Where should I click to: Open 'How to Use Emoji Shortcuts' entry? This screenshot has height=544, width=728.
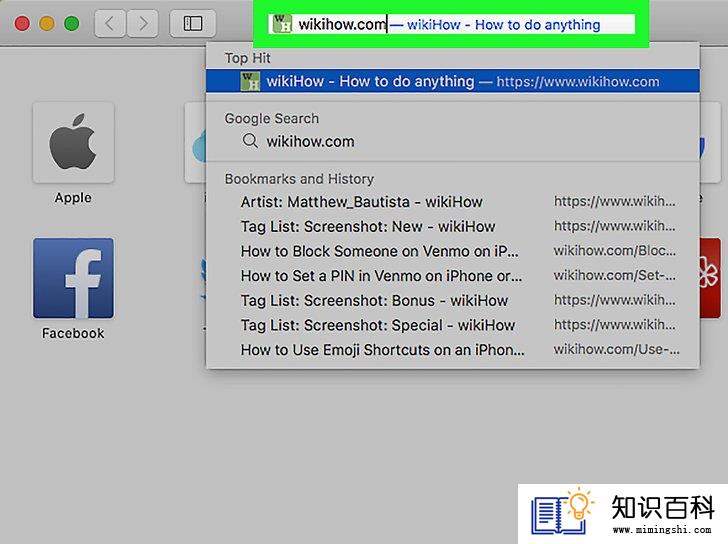[x=453, y=350]
